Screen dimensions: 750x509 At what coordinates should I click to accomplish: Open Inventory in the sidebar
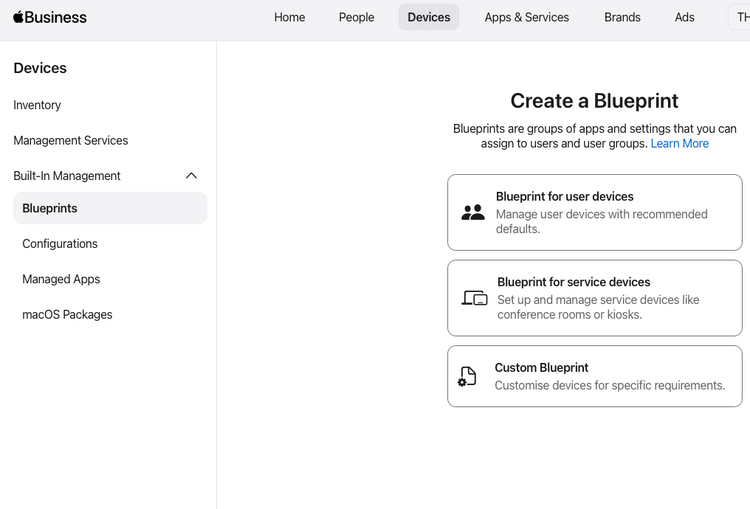pyautogui.click(x=37, y=105)
